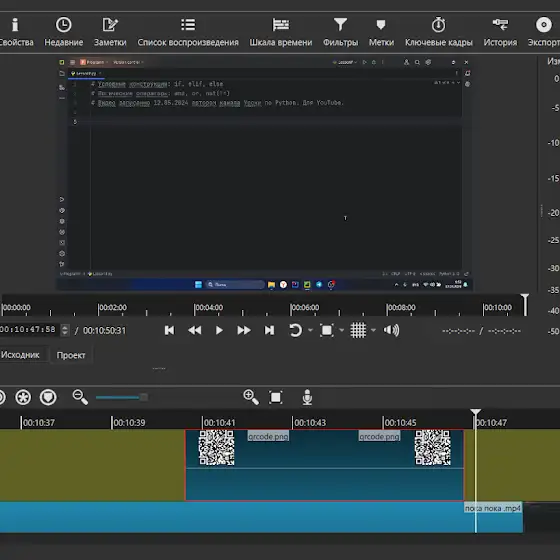Click the timeline zoom slider
The image size is (560, 560).
pos(122,398)
